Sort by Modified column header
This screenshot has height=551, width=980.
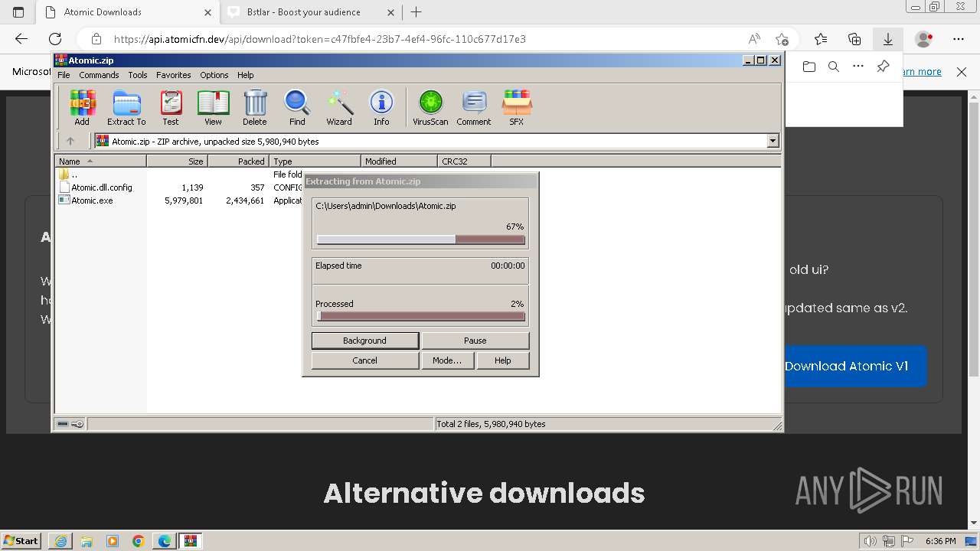(x=399, y=161)
